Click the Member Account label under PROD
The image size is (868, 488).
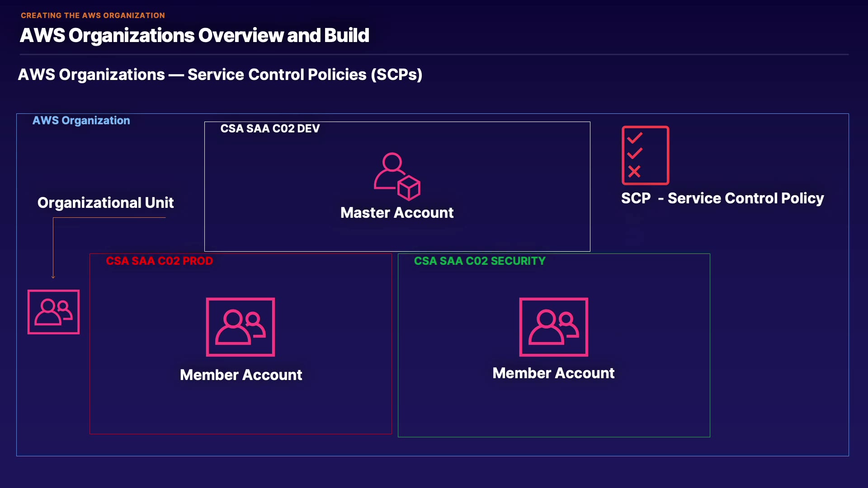point(241,375)
